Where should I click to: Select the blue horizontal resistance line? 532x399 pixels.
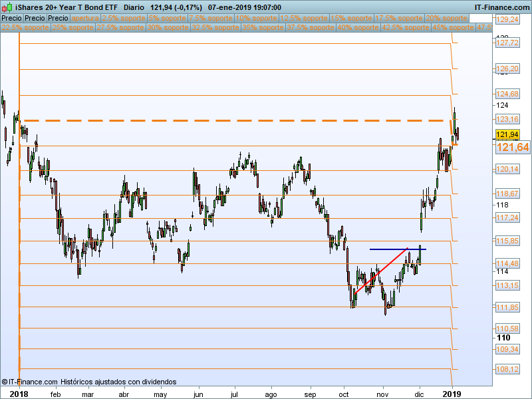pyautogui.click(x=398, y=249)
